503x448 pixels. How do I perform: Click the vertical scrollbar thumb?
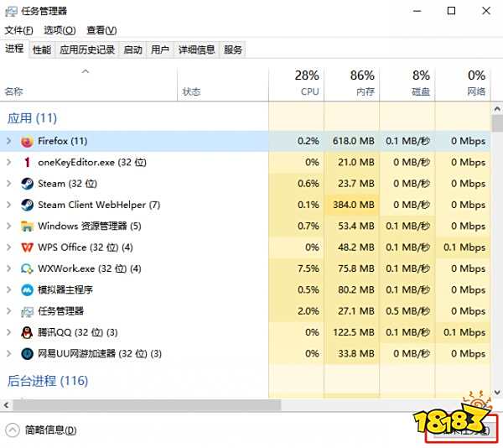click(x=497, y=123)
